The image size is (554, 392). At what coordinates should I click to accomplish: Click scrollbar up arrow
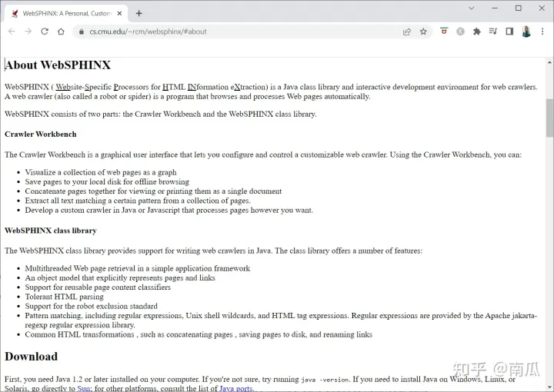549,62
